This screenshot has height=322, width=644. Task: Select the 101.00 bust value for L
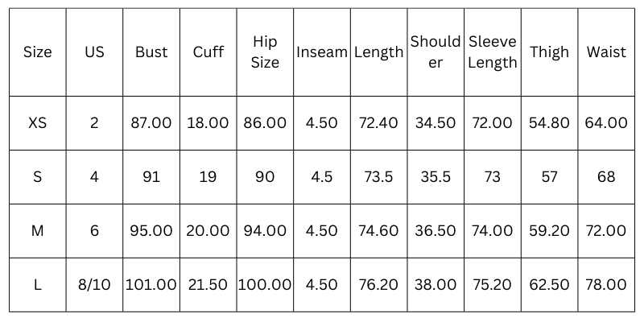pyautogui.click(x=151, y=285)
